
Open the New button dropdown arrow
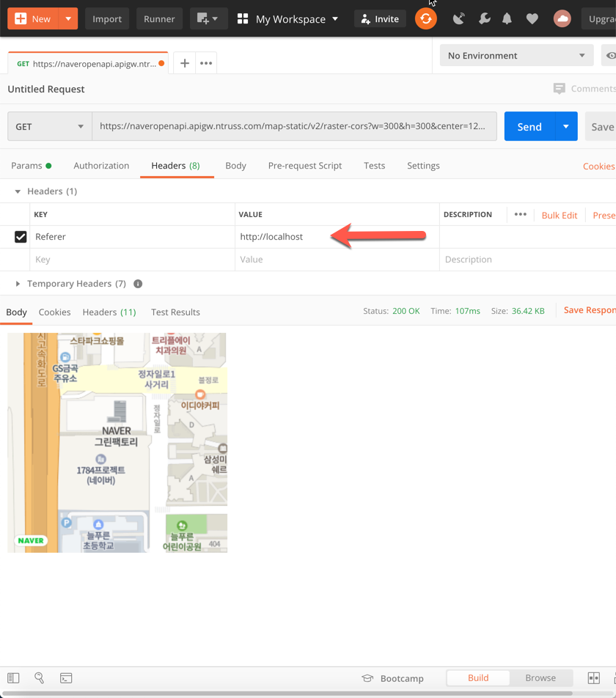point(68,19)
